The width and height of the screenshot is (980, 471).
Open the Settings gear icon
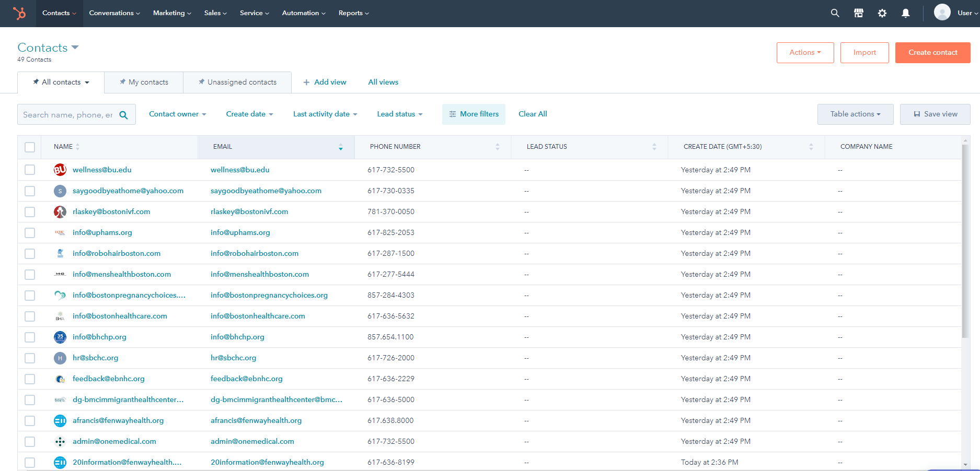882,13
